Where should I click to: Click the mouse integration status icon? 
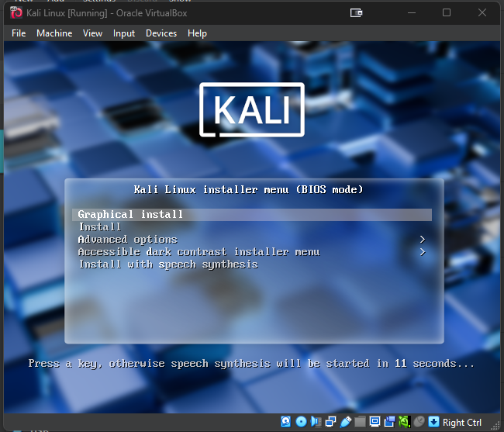pyautogui.click(x=419, y=421)
